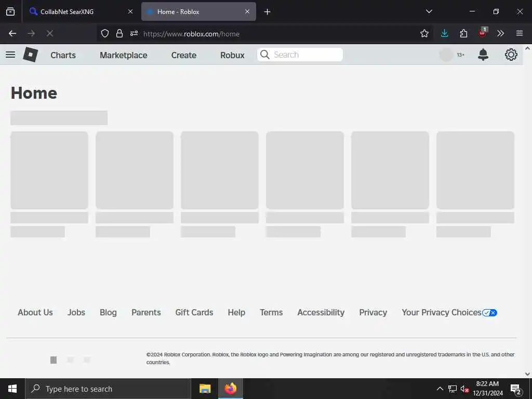Expand the list all tabs dropdown
Image resolution: width=532 pixels, height=399 pixels.
point(429,11)
